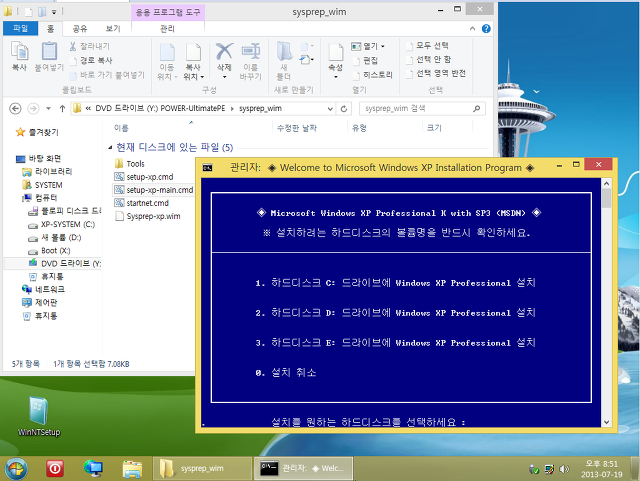This screenshot has height=481, width=640.
Task: Open the Move to (이동 위치) dropdown
Action: click(x=167, y=62)
